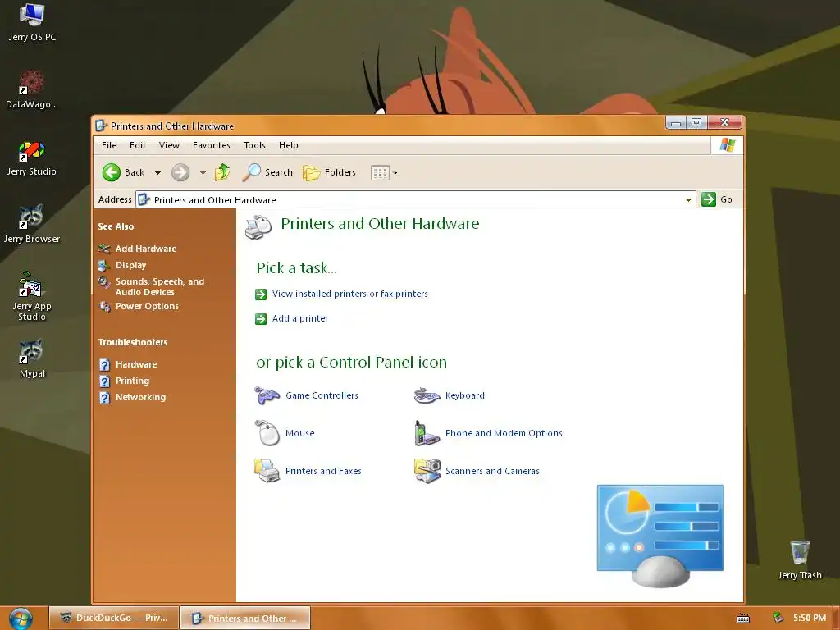Click arrow icon beside Add a printer

point(261,319)
